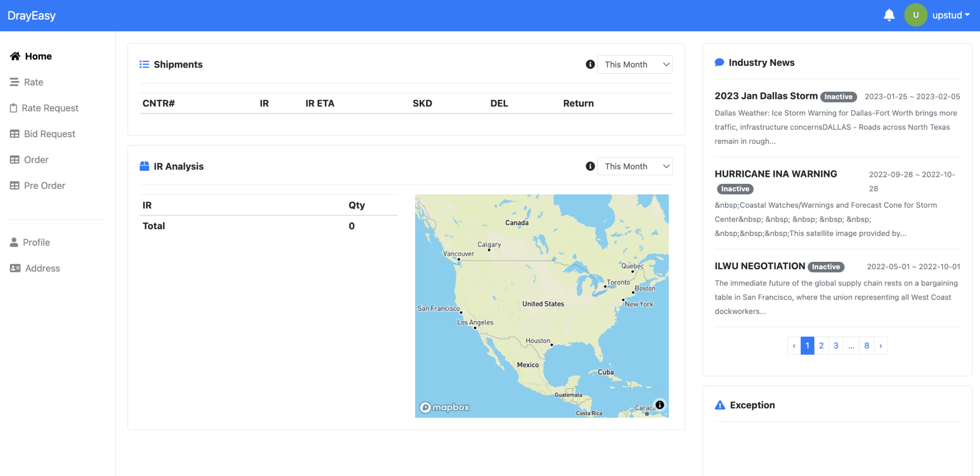Click the Exception warning triangle icon
The height and width of the screenshot is (476, 980).
[x=720, y=405]
